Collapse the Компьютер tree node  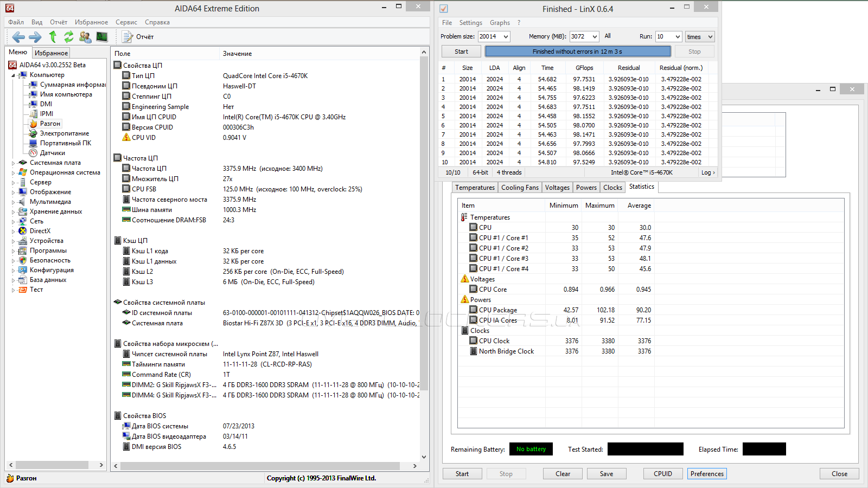pos(13,75)
